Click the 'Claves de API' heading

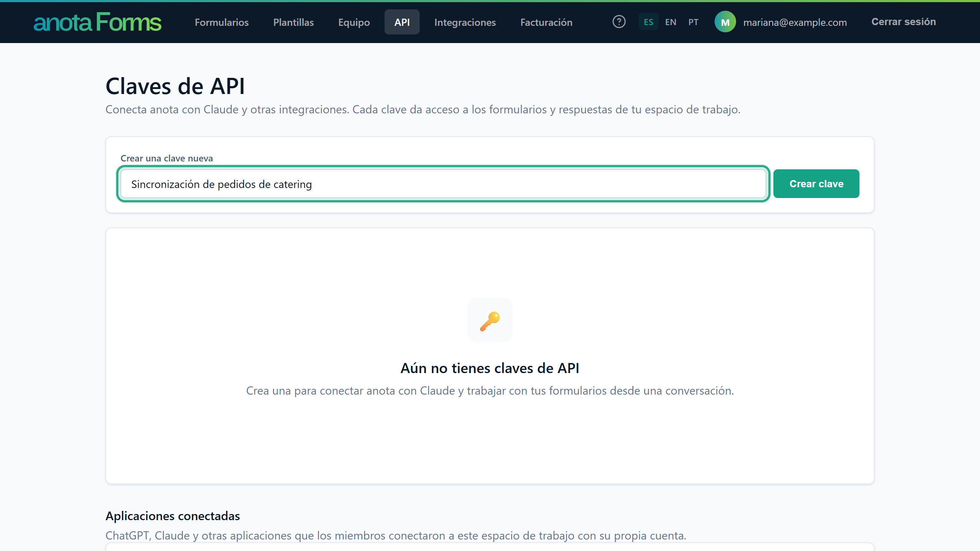(x=175, y=86)
